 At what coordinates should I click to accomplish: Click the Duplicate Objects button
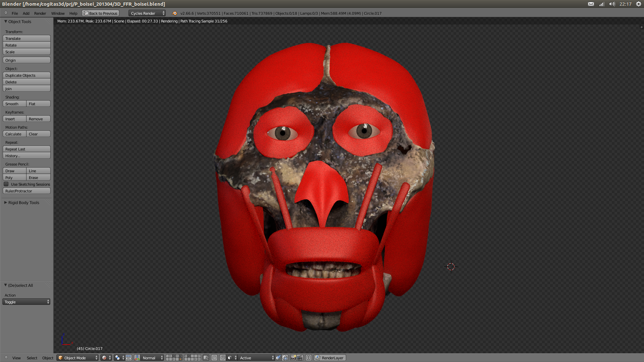pos(26,75)
